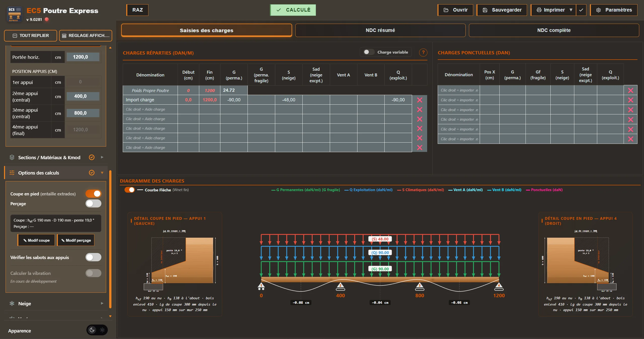This screenshot has width=644, height=339.
Task: Click the red status dot beside version
Action: (x=47, y=19)
